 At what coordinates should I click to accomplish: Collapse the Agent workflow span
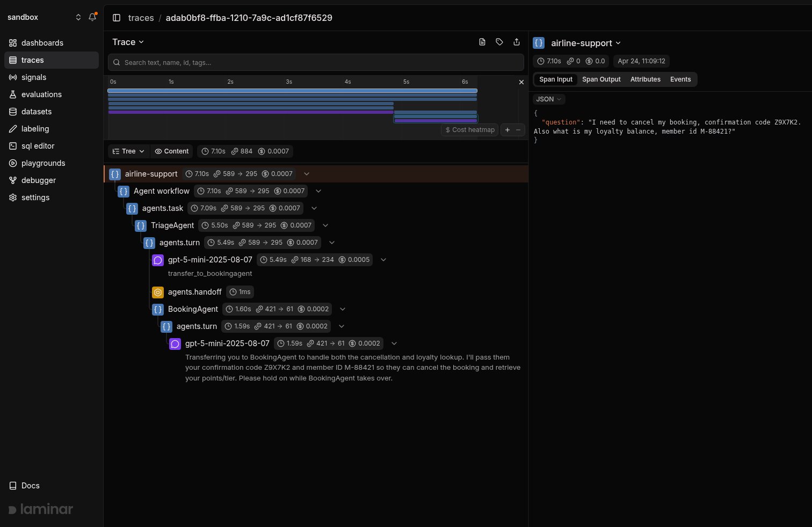tap(318, 191)
